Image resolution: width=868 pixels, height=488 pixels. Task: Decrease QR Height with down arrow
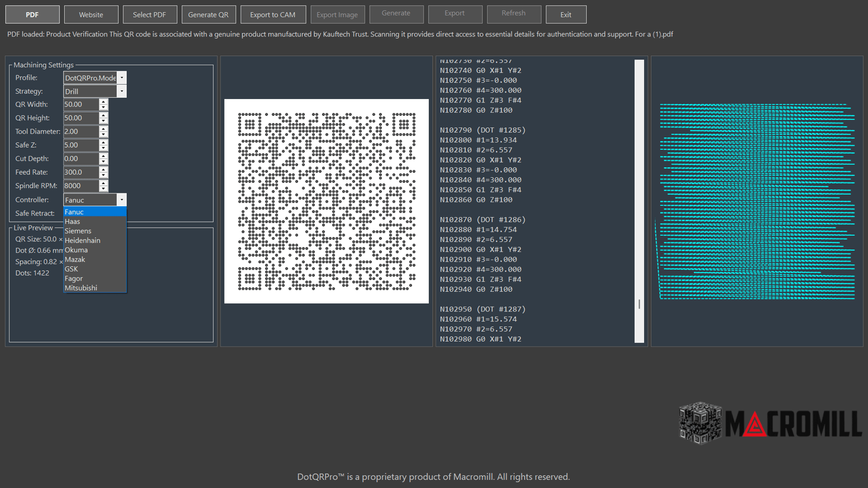(104, 121)
